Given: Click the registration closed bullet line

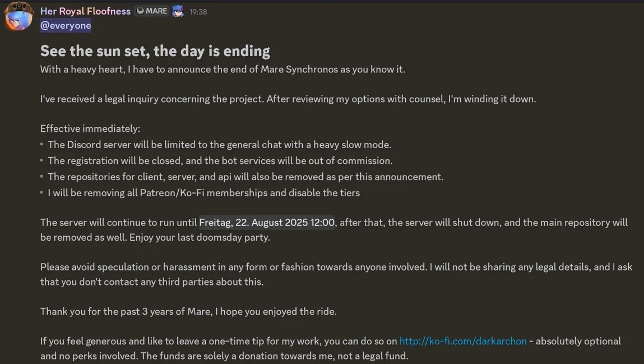Looking at the screenshot, I should click(220, 160).
